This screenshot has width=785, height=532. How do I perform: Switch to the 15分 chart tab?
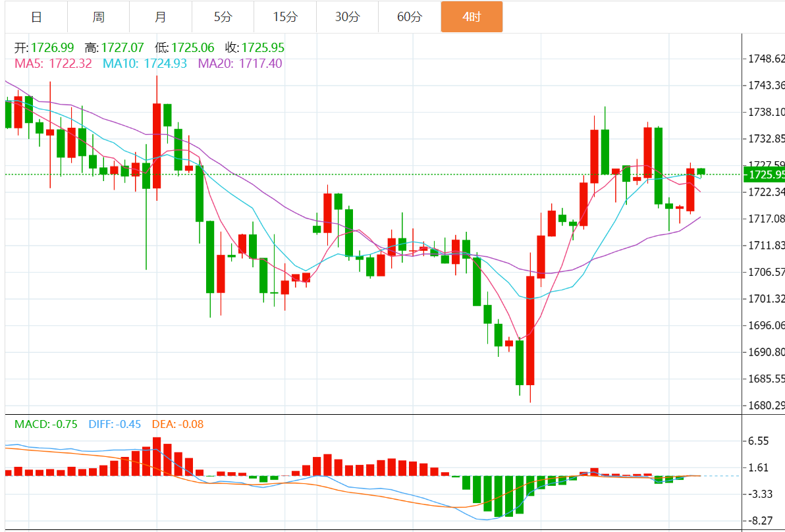285,17
